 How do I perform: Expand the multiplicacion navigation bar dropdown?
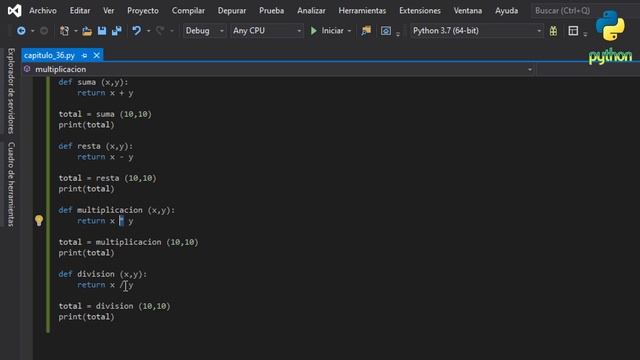pyautogui.click(x=530, y=69)
